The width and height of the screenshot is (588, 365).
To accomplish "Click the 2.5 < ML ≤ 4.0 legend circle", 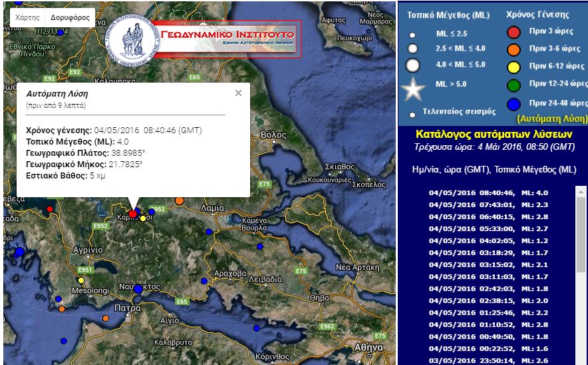I will (413, 49).
